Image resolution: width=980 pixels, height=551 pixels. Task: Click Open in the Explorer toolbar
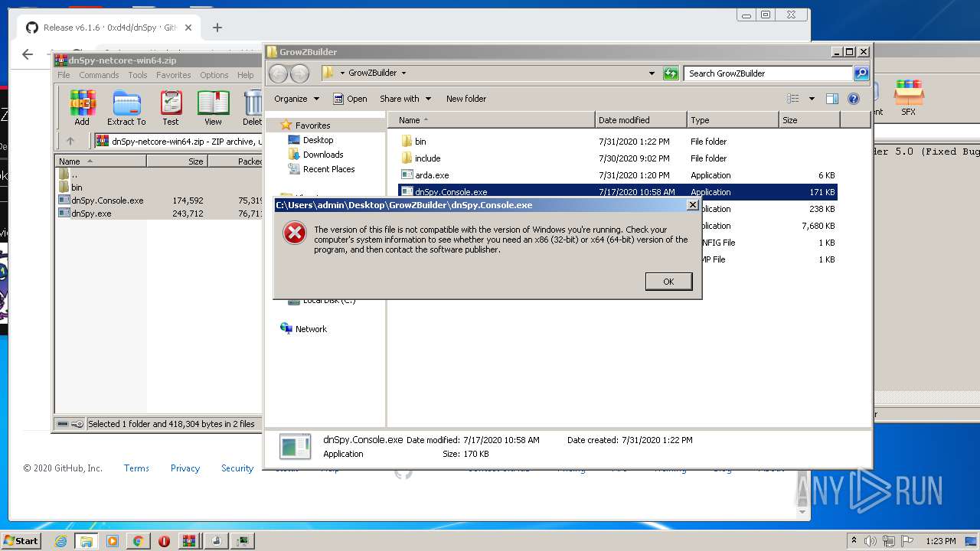click(x=350, y=99)
